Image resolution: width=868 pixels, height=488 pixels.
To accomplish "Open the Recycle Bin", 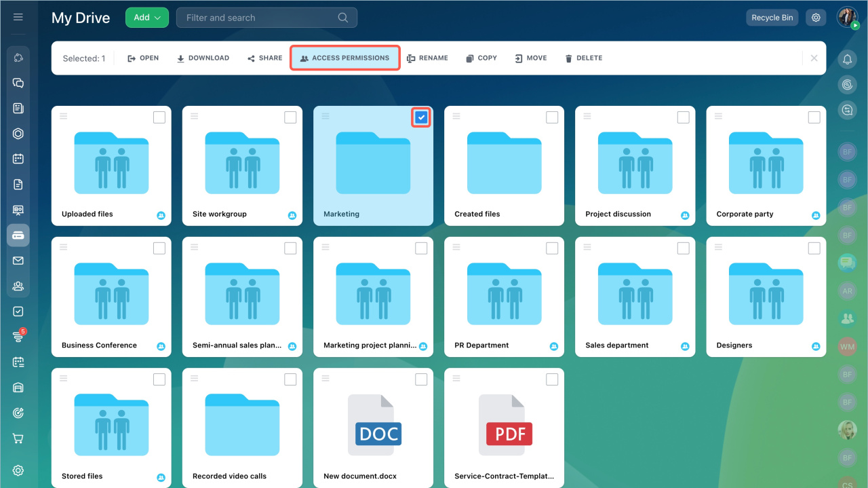I will (x=772, y=18).
